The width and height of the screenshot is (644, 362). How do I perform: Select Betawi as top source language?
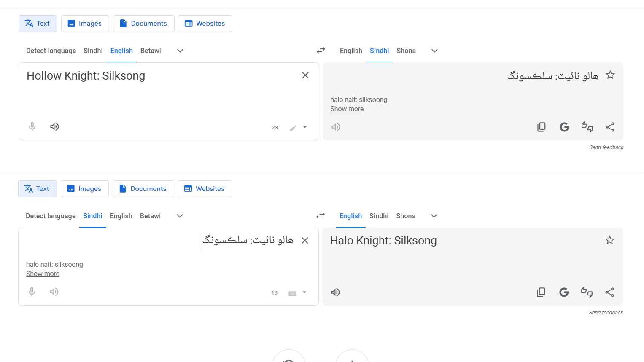151,51
